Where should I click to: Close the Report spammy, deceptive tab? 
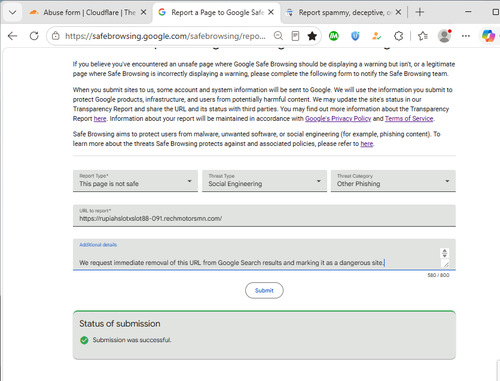pos(398,12)
